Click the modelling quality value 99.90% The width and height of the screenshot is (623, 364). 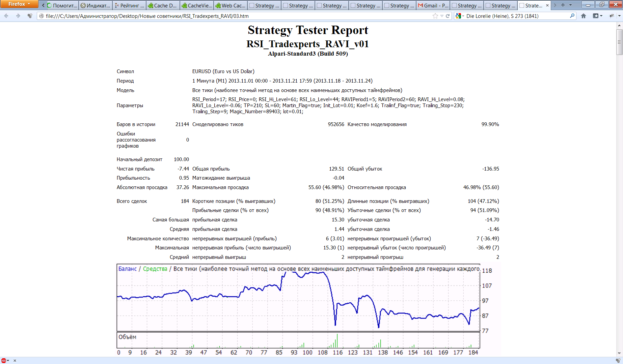tap(490, 124)
